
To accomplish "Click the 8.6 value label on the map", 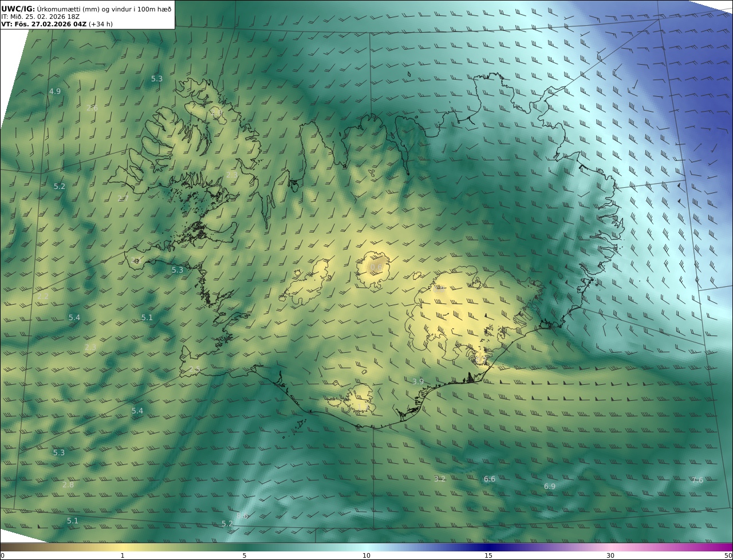I will click(x=242, y=516).
